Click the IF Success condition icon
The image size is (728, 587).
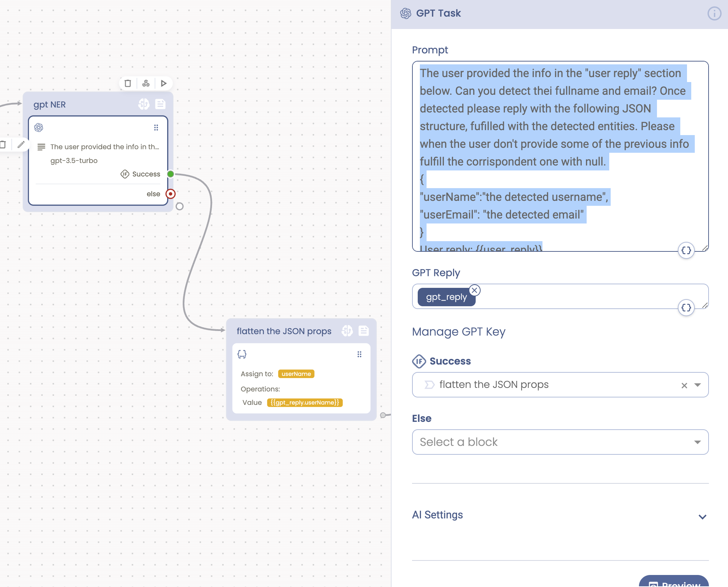(419, 361)
